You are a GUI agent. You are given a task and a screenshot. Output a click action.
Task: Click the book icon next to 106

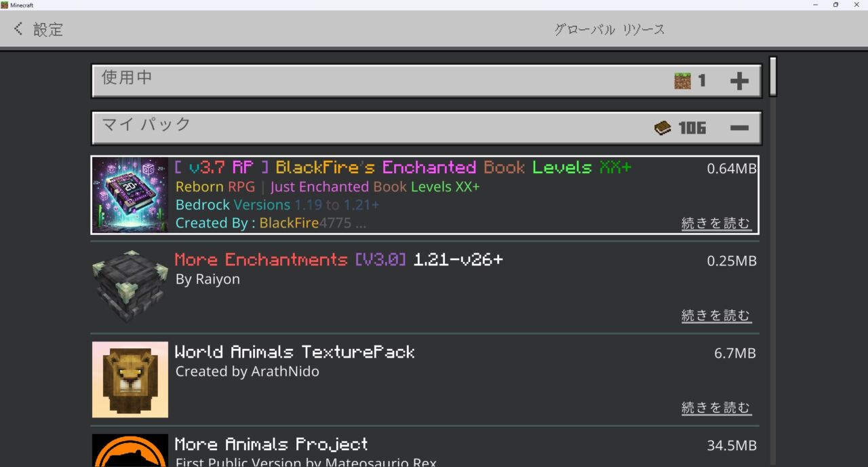pos(663,128)
